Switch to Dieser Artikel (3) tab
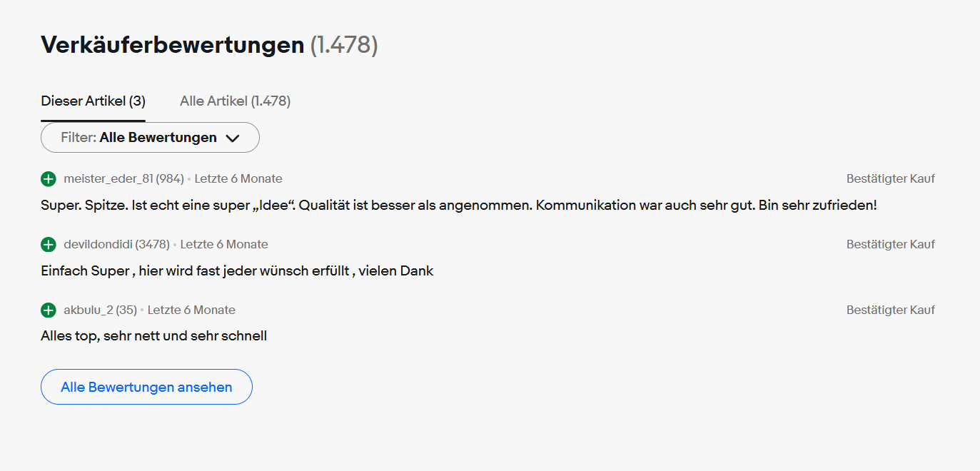This screenshot has height=471, width=980. 93,101
